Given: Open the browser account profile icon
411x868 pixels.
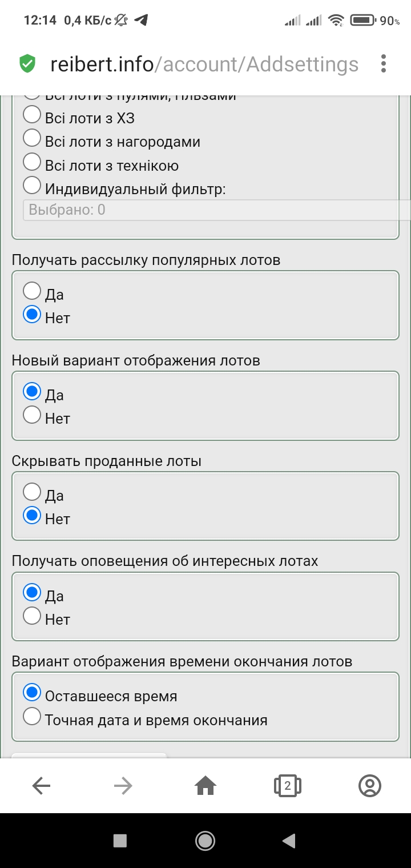Looking at the screenshot, I should point(370,786).
